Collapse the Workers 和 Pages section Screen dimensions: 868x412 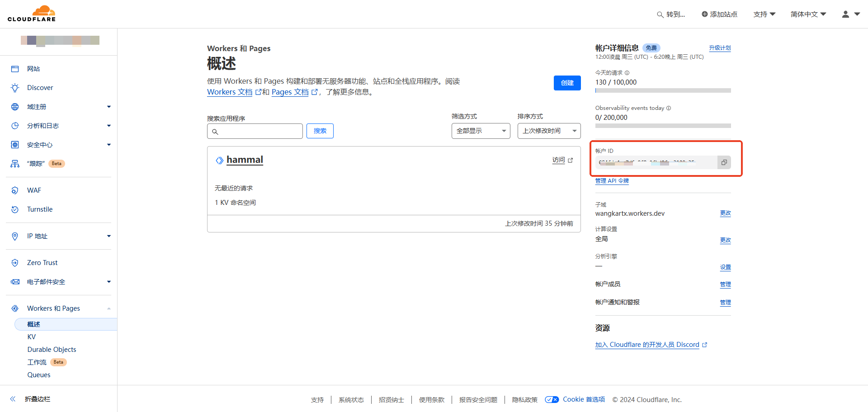(x=109, y=308)
